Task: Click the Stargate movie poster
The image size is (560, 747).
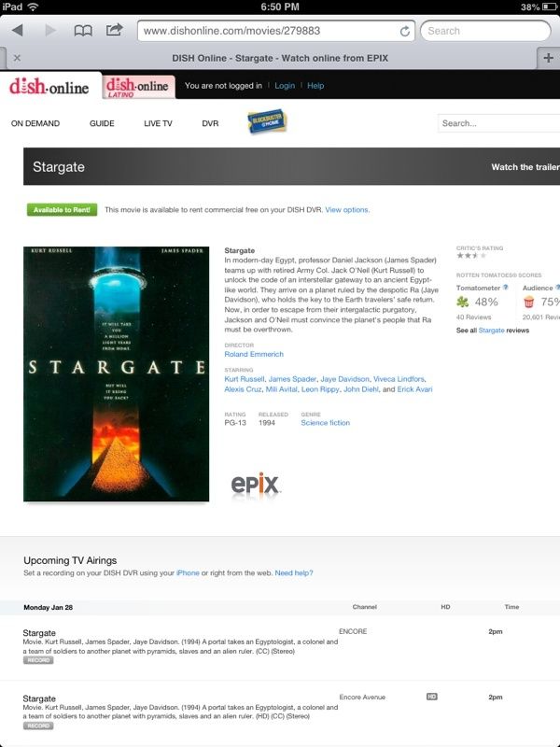Action: click(116, 374)
